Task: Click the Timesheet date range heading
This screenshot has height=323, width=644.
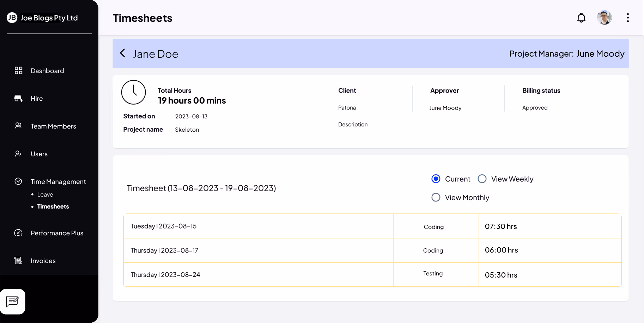Action: pyautogui.click(x=201, y=188)
